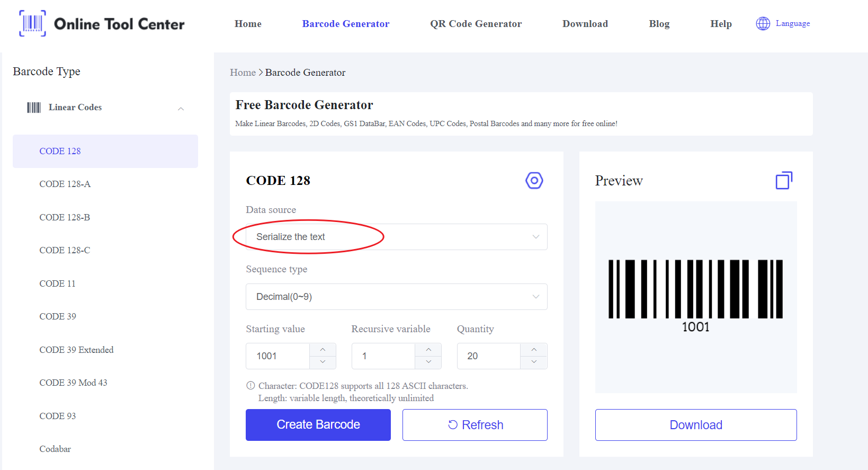The image size is (868, 470).
Task: Open the Help nav item
Action: point(721,24)
